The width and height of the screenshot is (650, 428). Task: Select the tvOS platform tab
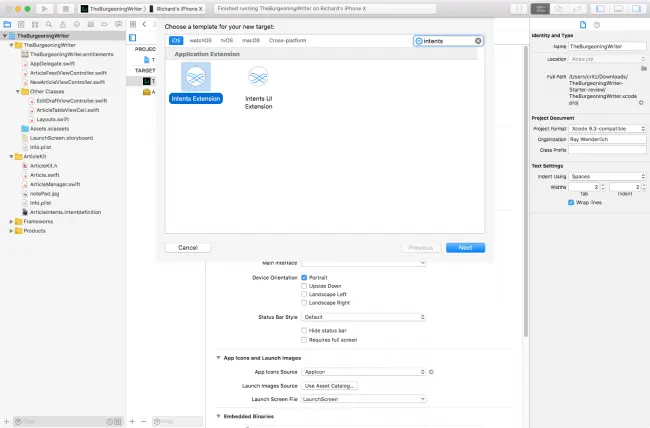(227, 41)
